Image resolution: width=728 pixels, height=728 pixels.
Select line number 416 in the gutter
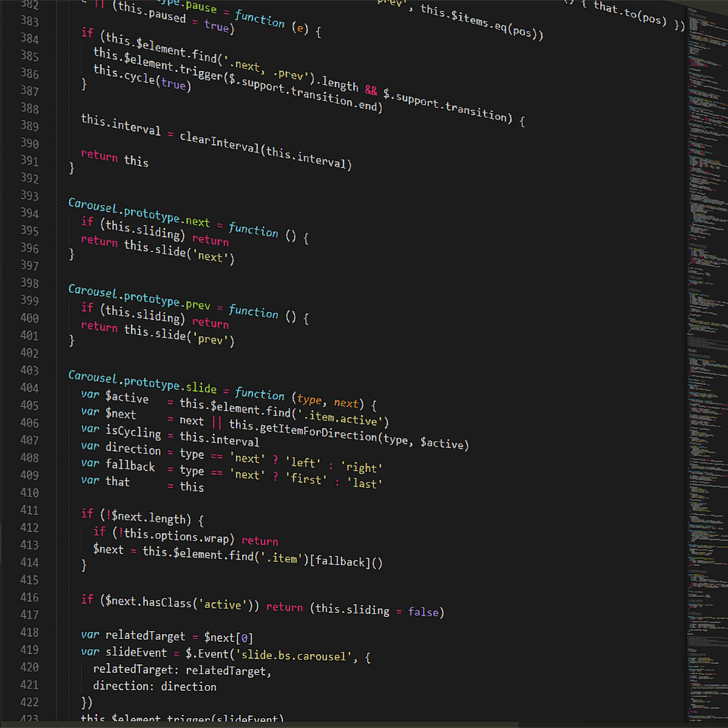pyautogui.click(x=29, y=598)
